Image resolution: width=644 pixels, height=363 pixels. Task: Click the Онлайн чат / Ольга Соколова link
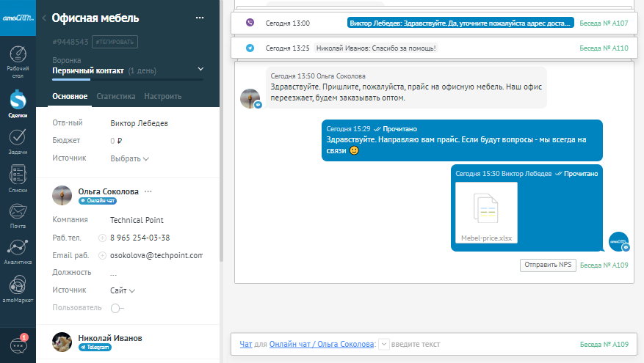coord(322,344)
